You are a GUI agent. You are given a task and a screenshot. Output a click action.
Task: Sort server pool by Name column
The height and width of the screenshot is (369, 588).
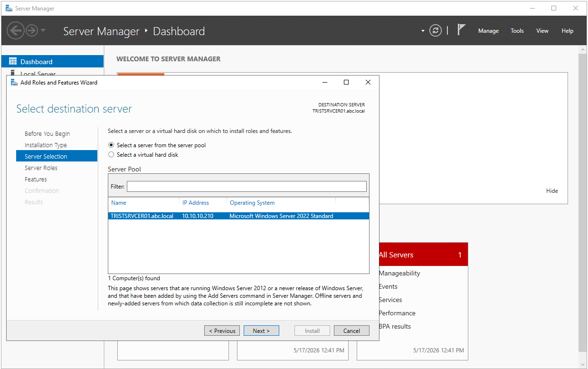[119, 203]
